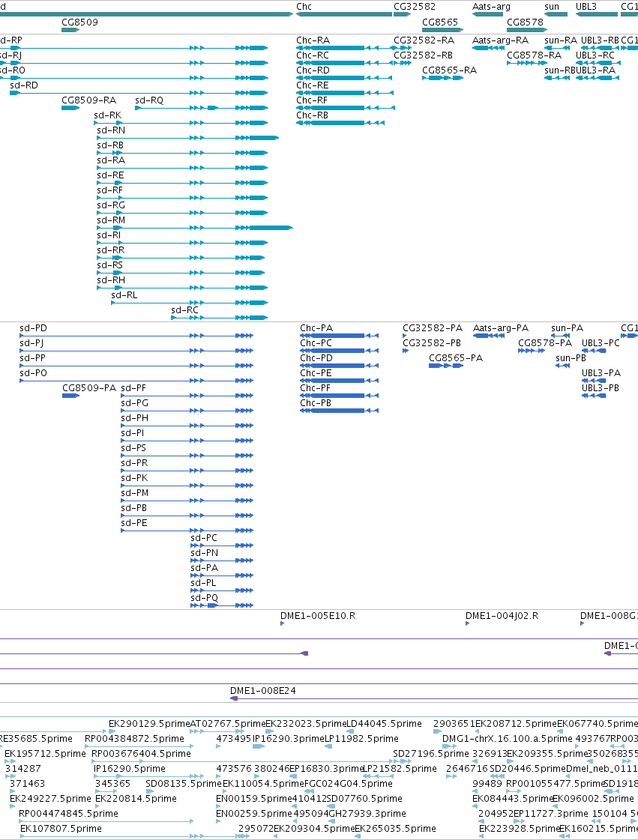
Task: Select the Chc-PA protein label
Action: coord(316,328)
